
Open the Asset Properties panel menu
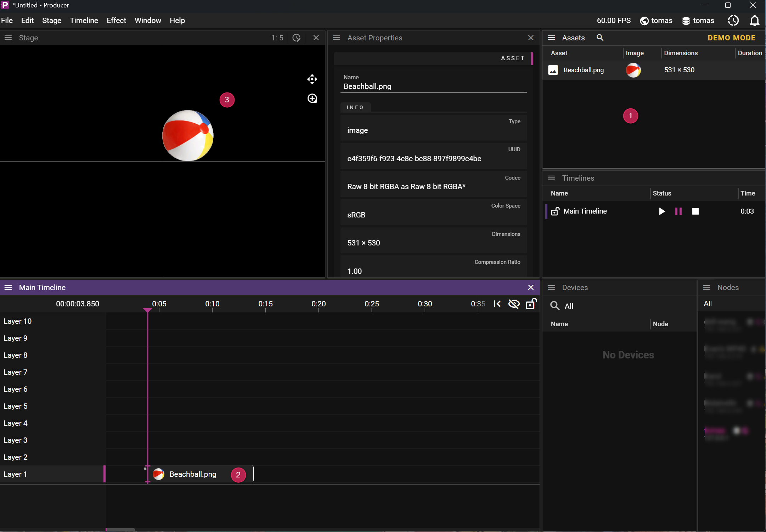pos(337,38)
